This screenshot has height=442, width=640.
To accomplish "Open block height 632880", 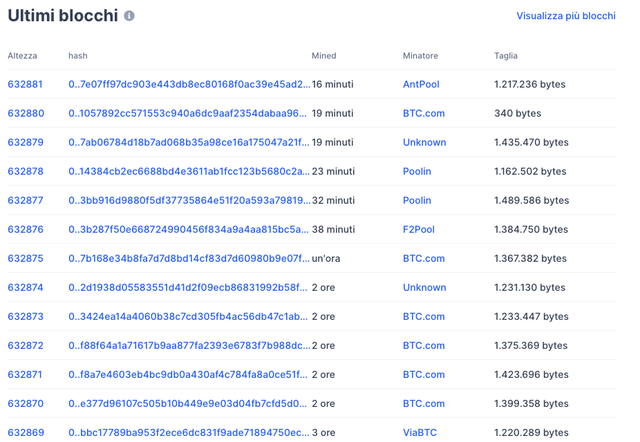I will pos(26,113).
